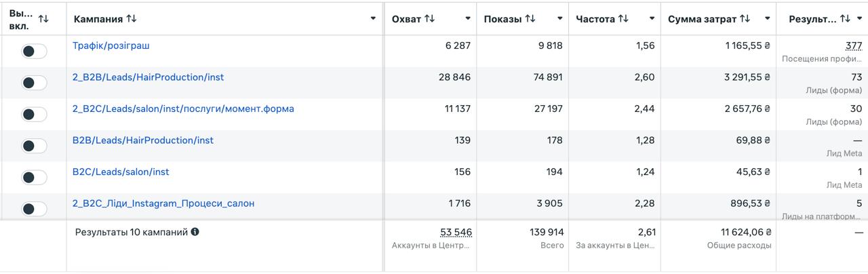The width and height of the screenshot is (868, 274).
Task: Click sort arrows beside Сумма затрат header
Action: click(745, 19)
